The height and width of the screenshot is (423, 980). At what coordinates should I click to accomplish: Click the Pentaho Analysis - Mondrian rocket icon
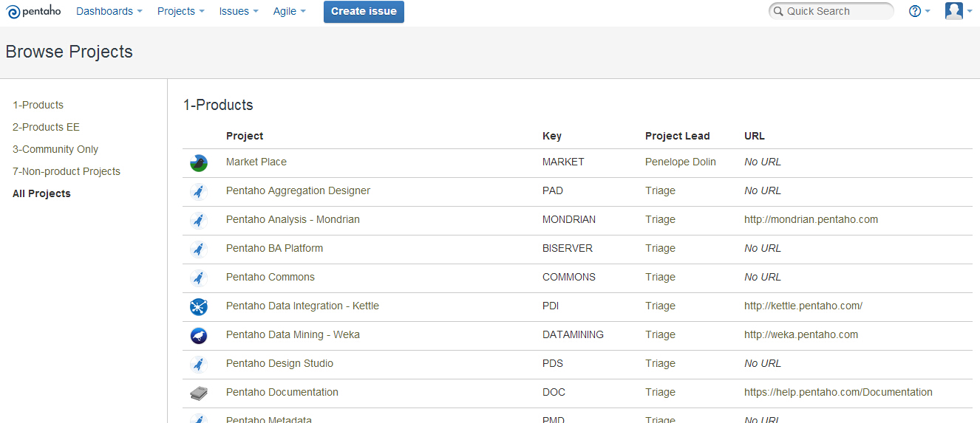(x=198, y=221)
